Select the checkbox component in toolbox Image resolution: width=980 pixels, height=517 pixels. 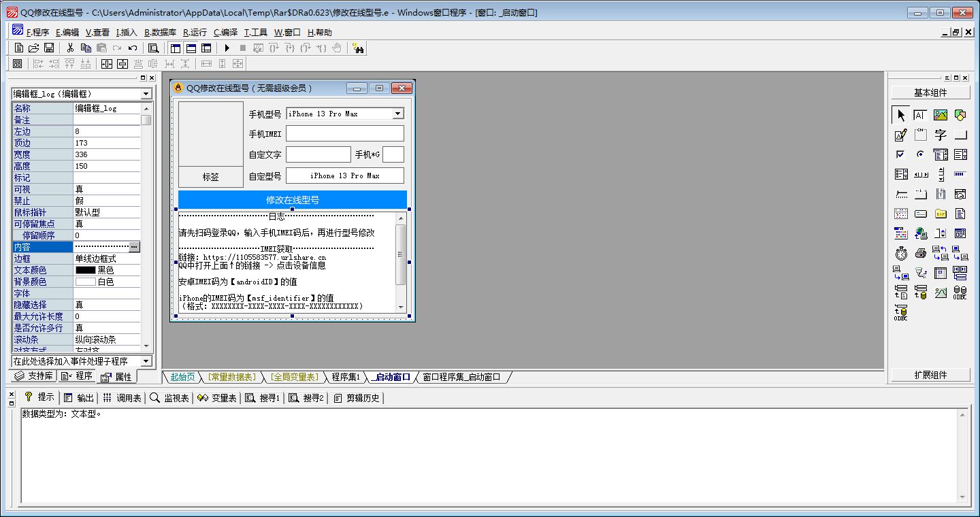[x=901, y=155]
